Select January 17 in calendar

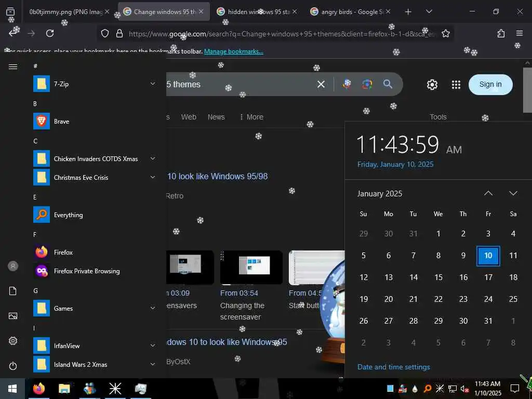point(488,277)
